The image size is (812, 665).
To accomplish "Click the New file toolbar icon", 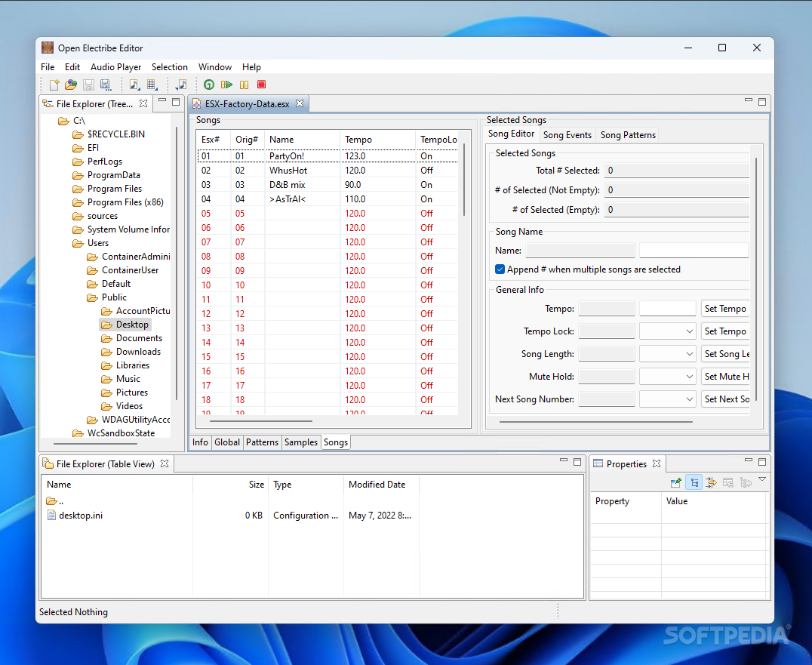I will pos(54,85).
